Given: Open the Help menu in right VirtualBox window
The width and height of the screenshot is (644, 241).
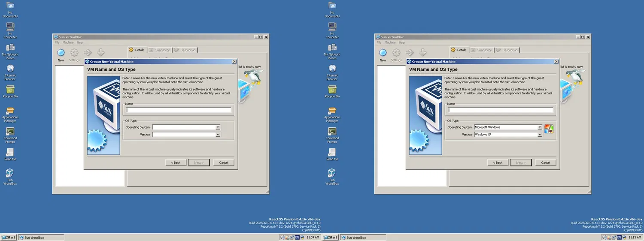Looking at the screenshot, I should 402,42.
